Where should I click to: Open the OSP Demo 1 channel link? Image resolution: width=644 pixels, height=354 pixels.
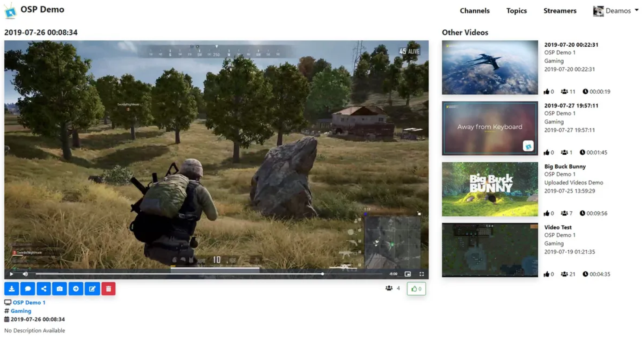pyautogui.click(x=29, y=303)
